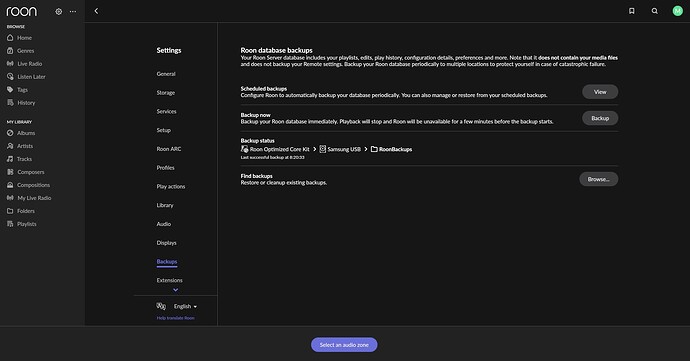Click the Find backups label
The width and height of the screenshot is (690, 361).
(x=257, y=176)
